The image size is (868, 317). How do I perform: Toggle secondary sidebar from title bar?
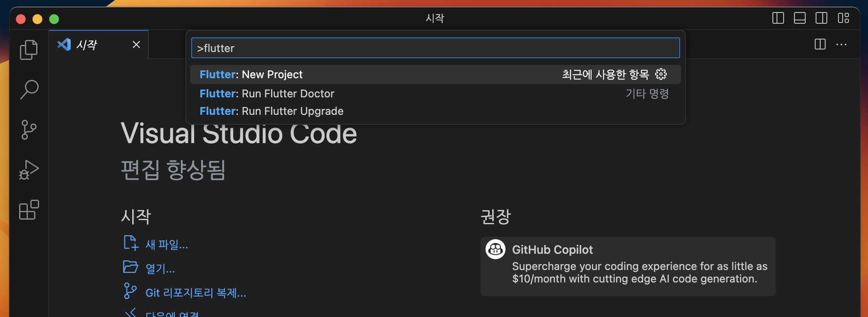coord(821,18)
